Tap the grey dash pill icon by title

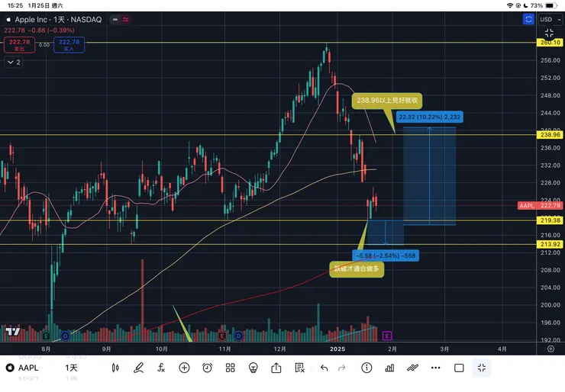pyautogui.click(x=115, y=19)
